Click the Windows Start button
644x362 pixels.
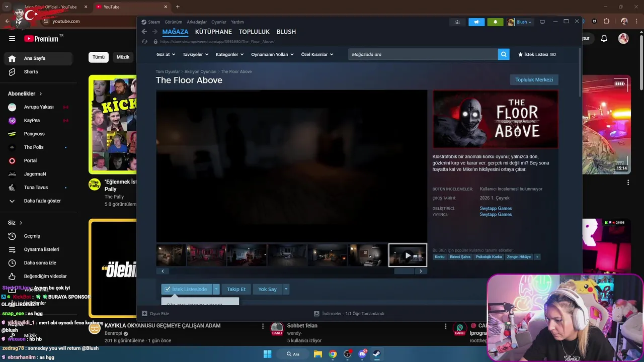pos(268,354)
